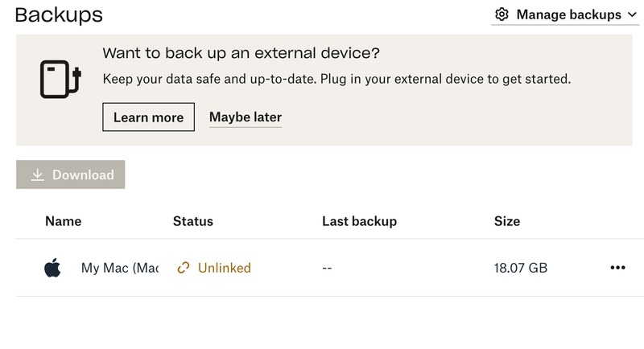Dismiss banner with Maybe later link

tap(246, 117)
